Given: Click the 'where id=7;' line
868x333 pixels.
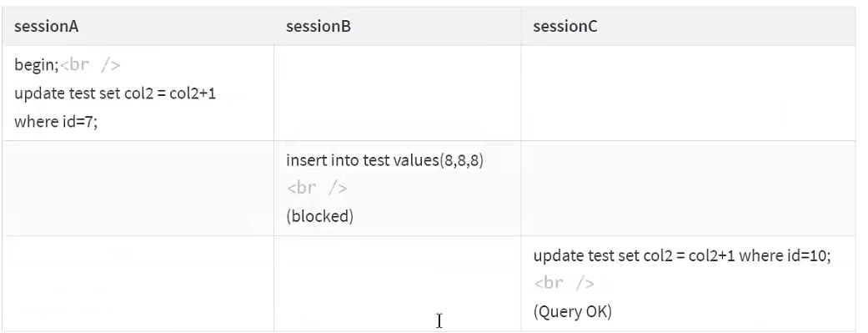Looking at the screenshot, I should tap(56, 121).
